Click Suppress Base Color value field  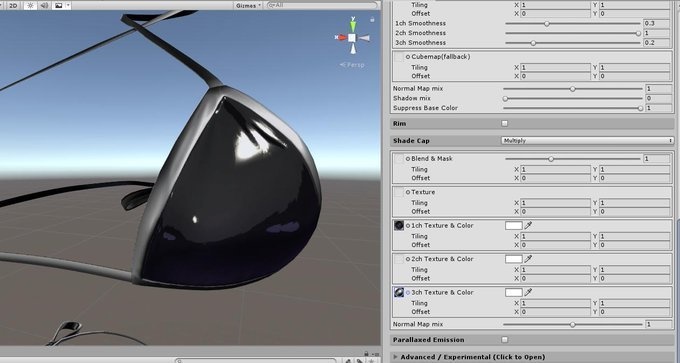(658, 108)
